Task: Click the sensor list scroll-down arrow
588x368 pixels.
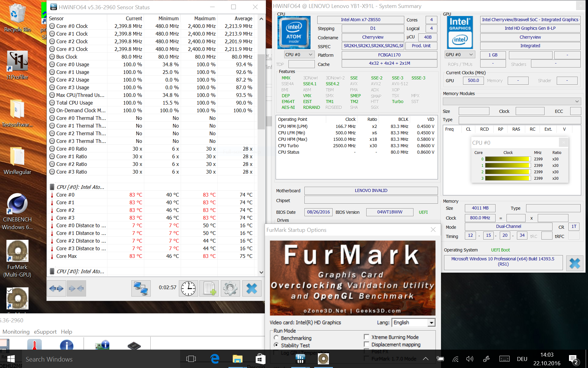Action: (x=261, y=272)
